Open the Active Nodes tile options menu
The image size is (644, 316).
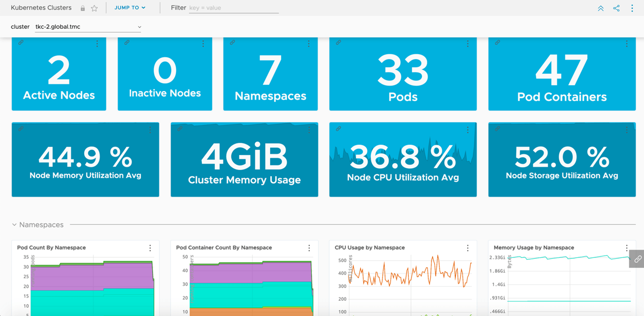tap(97, 44)
